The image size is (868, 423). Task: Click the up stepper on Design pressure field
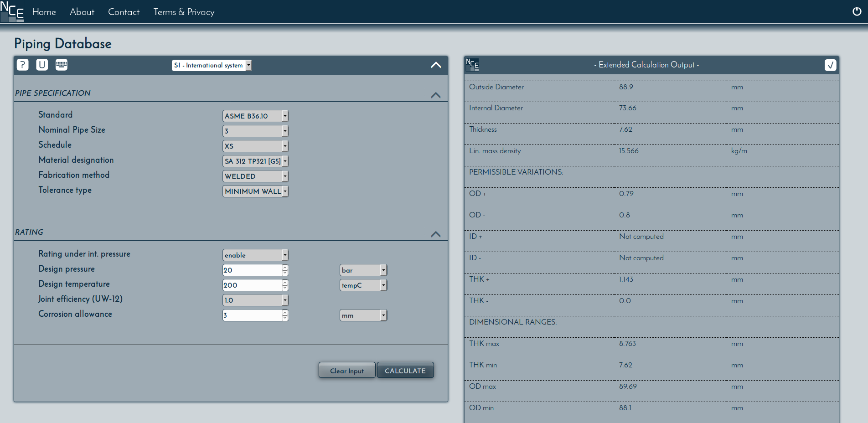284,268
